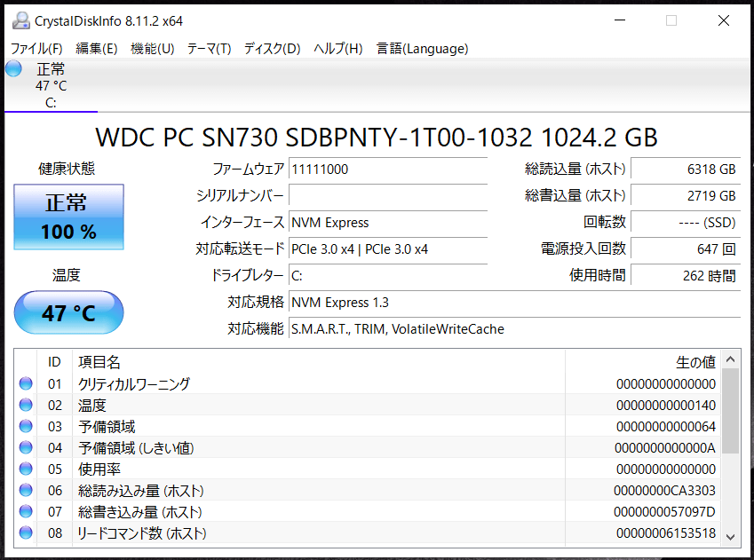Click the SMART list vertical scrollbar thumb
Screen dimensions: 754x560
pos(730,411)
